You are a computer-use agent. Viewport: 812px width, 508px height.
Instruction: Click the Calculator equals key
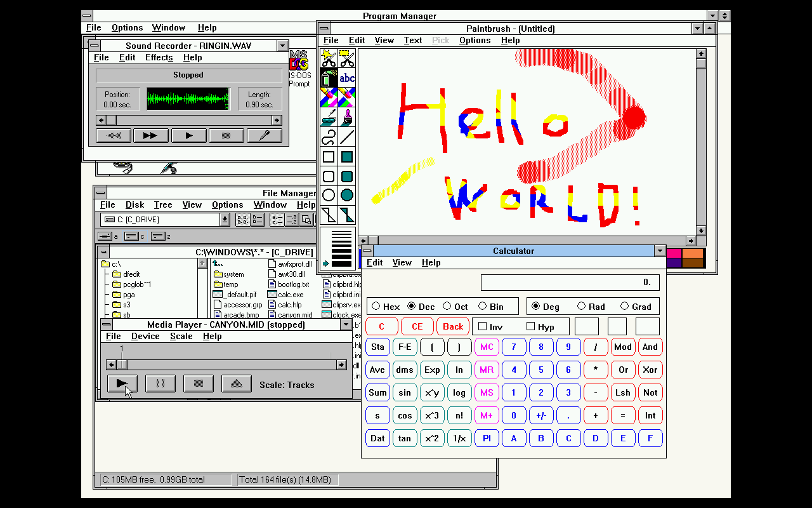[x=623, y=415]
